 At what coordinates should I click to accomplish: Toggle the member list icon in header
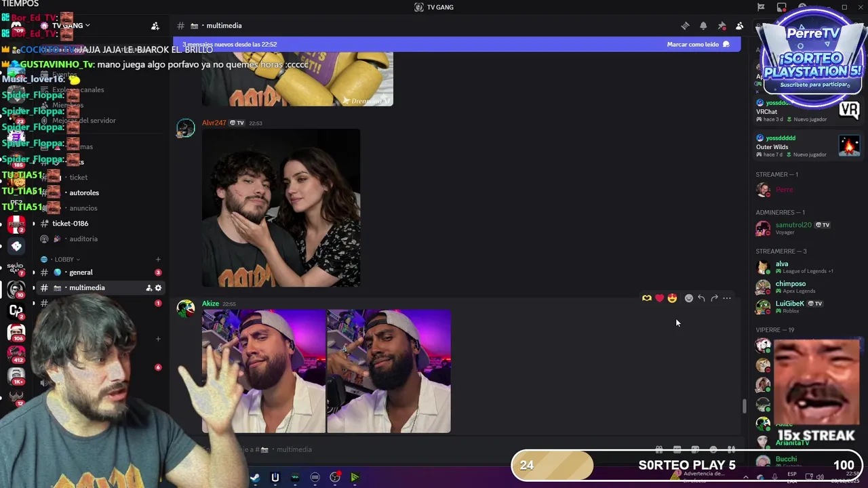[739, 26]
